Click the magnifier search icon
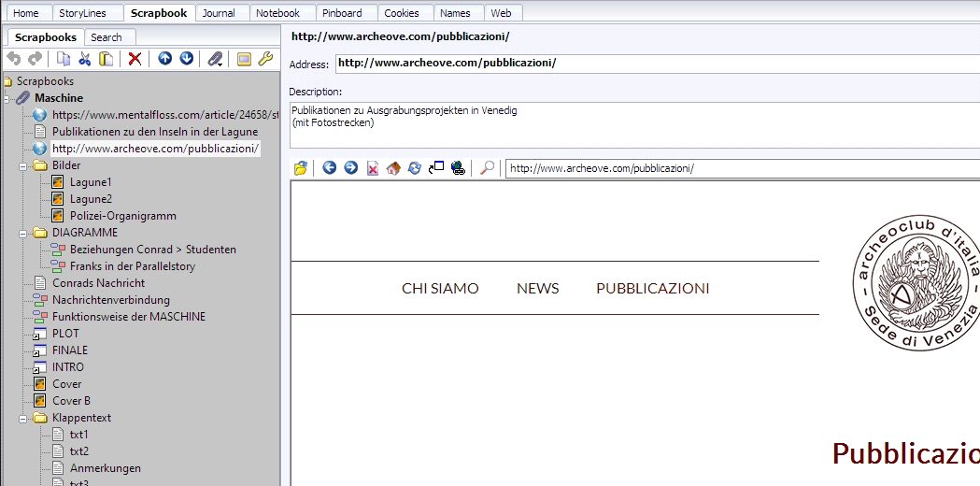Screen dimensions: 980x486 coord(487,167)
